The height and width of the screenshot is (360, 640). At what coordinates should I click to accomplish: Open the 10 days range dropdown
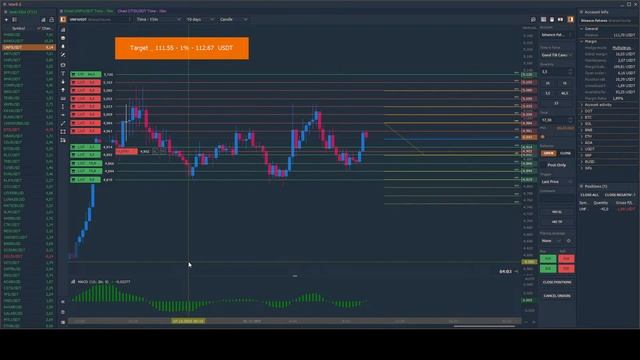point(200,19)
